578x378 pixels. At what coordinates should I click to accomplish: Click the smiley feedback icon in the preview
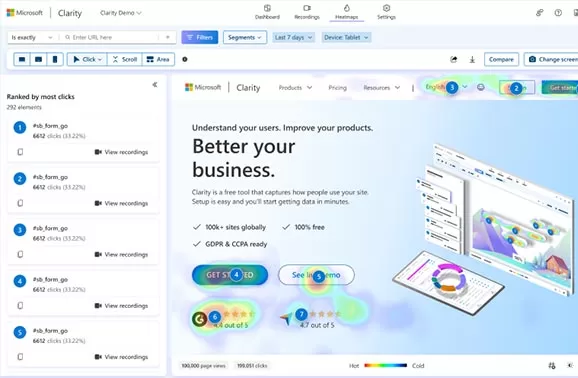[480, 87]
